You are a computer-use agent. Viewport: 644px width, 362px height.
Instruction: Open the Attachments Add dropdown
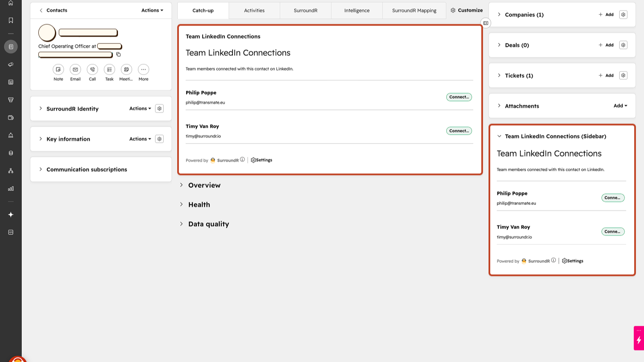tap(620, 106)
